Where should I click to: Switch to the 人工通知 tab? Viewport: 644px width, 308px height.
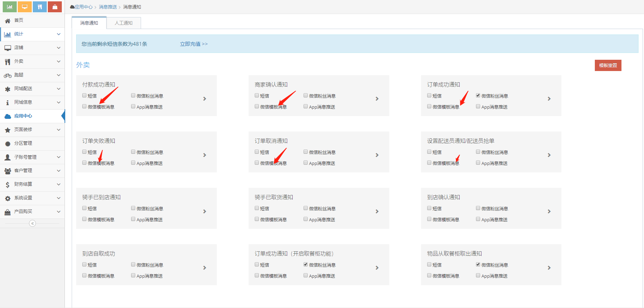tap(124, 23)
